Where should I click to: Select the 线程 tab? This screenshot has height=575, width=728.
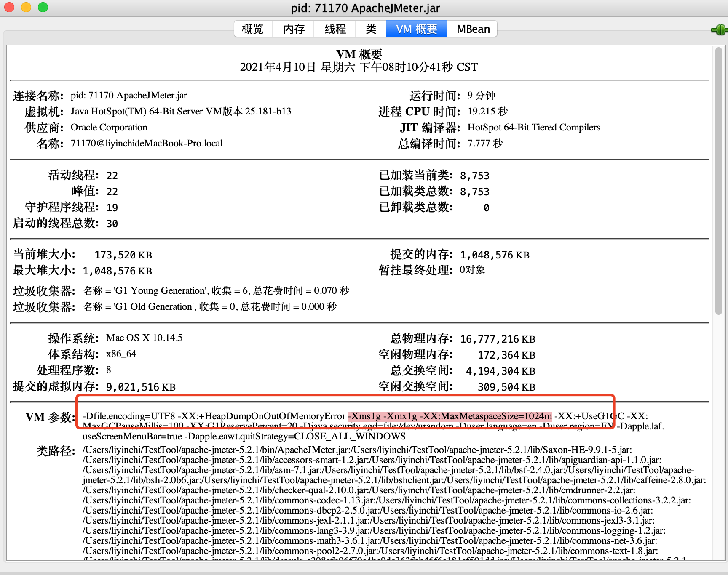pyautogui.click(x=335, y=29)
